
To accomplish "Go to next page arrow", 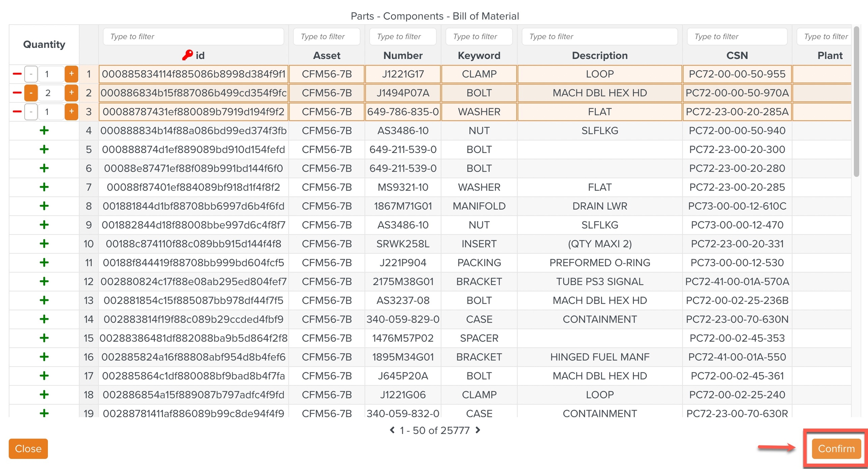I will (478, 430).
